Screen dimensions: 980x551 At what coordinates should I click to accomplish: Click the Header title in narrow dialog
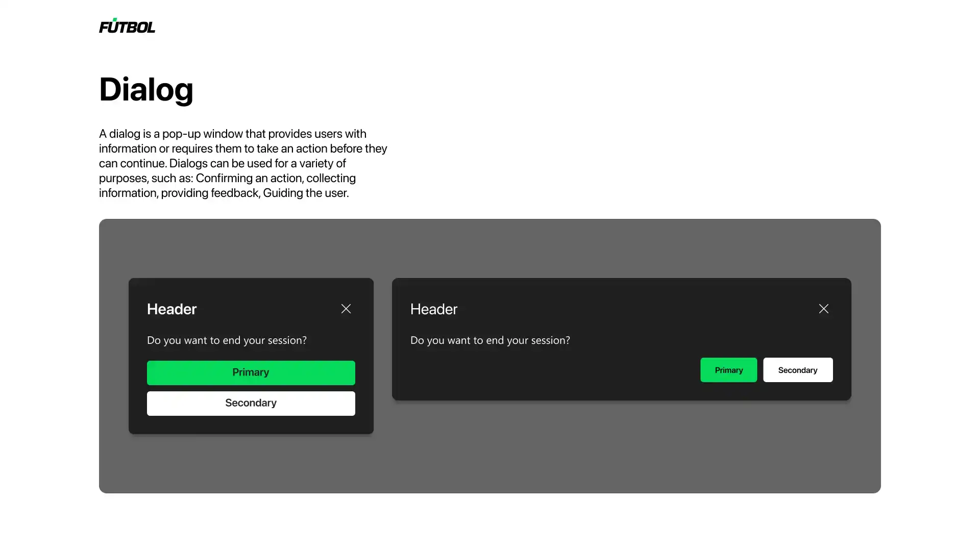171,309
